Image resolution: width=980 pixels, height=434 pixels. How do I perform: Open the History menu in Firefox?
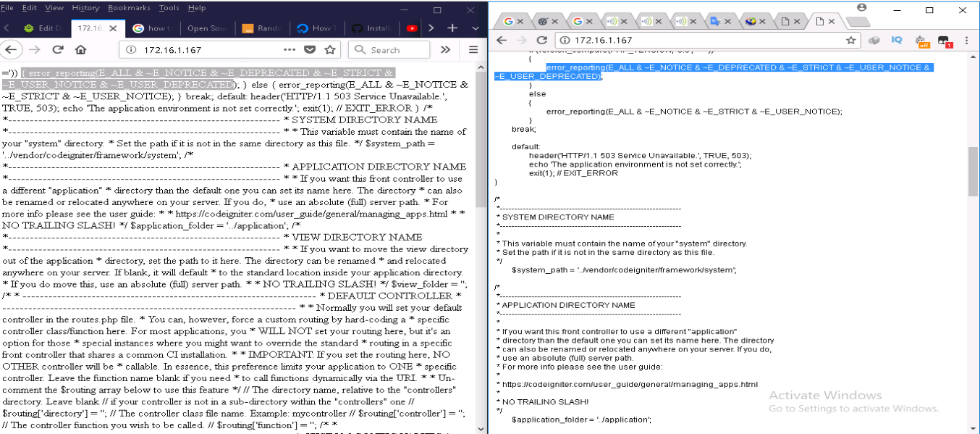click(86, 7)
